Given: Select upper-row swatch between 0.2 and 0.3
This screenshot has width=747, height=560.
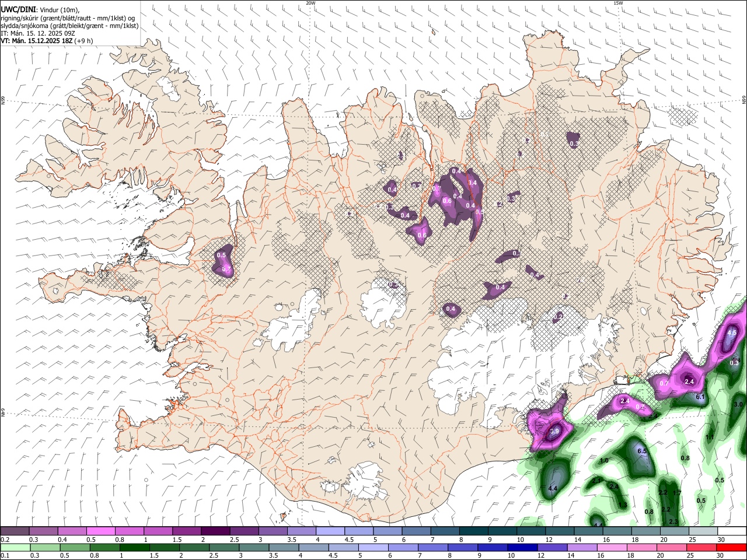Looking at the screenshot, I should [x=15, y=531].
